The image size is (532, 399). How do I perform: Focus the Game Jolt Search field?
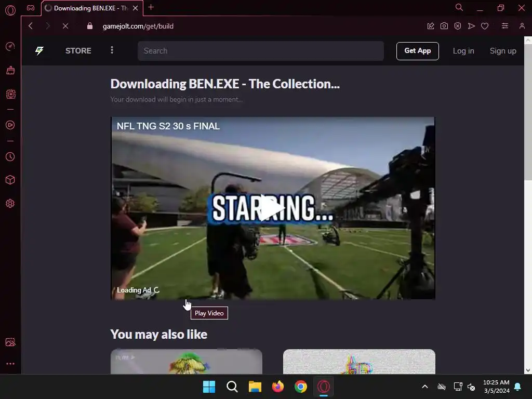click(261, 51)
